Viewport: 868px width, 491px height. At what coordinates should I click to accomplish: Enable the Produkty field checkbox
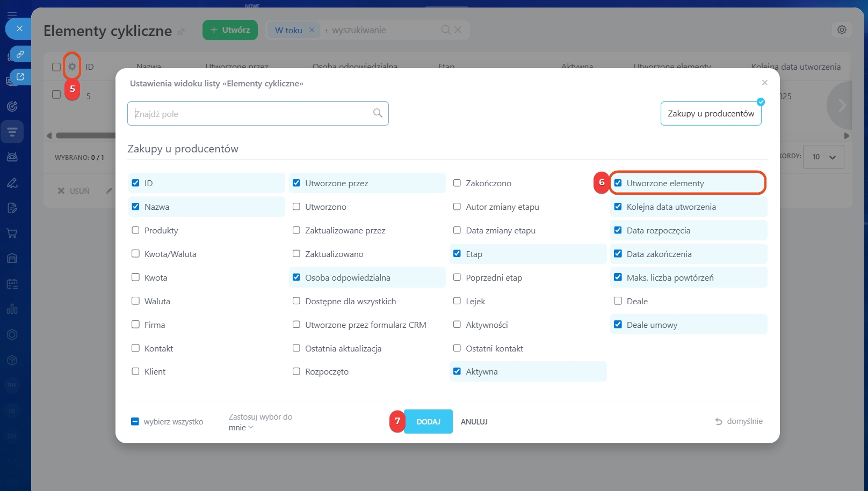click(x=135, y=230)
